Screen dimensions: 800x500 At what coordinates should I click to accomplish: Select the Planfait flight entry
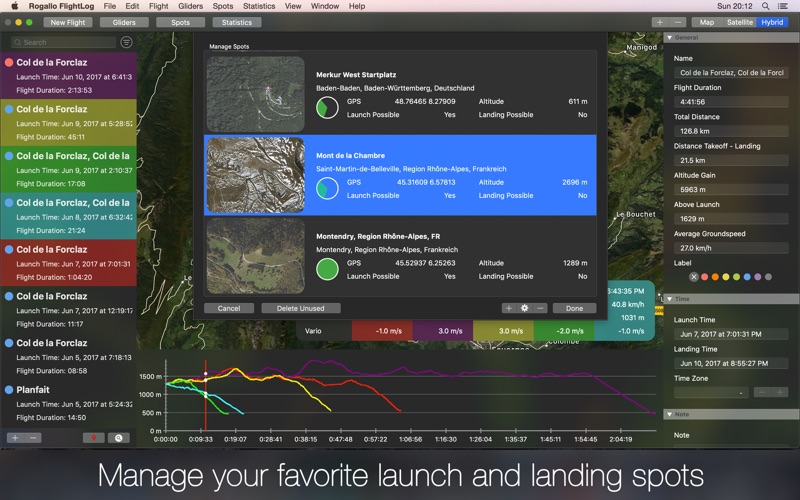(68, 403)
